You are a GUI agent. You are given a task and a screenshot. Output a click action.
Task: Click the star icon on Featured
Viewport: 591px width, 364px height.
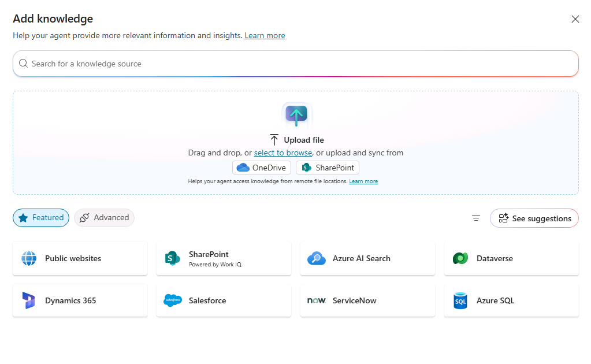click(x=23, y=218)
